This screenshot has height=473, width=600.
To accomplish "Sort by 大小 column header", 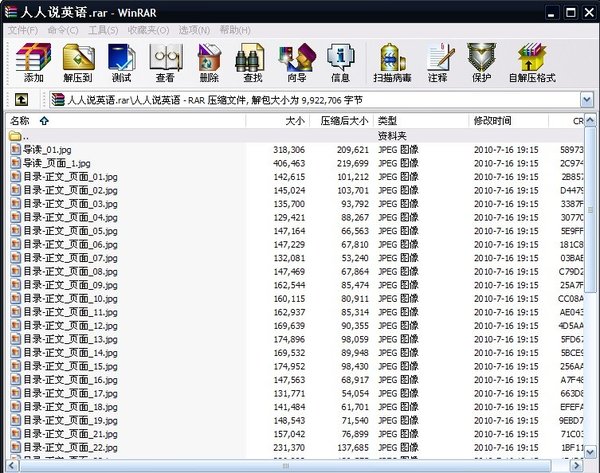I will [277, 121].
